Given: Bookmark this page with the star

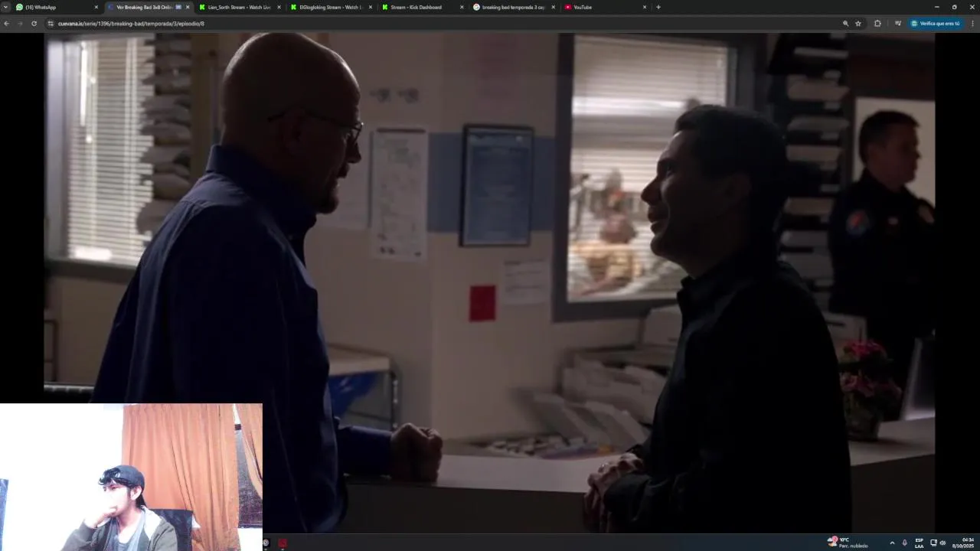Looking at the screenshot, I should point(858,24).
